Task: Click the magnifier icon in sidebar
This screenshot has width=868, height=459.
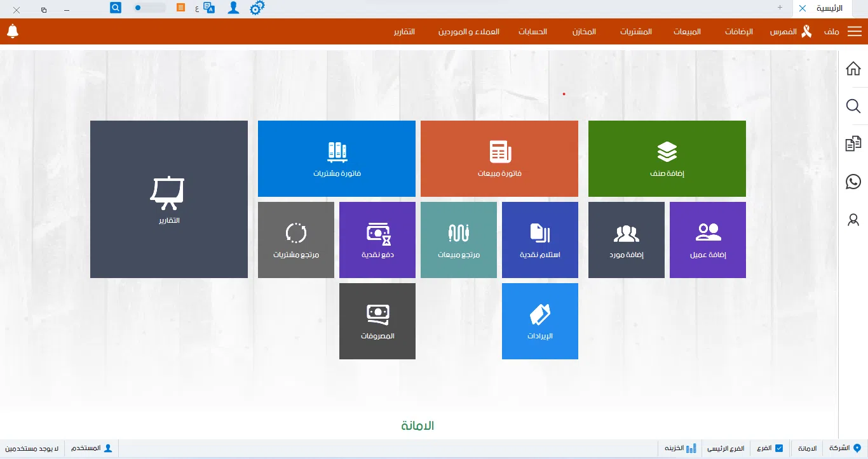Action: pyautogui.click(x=853, y=106)
